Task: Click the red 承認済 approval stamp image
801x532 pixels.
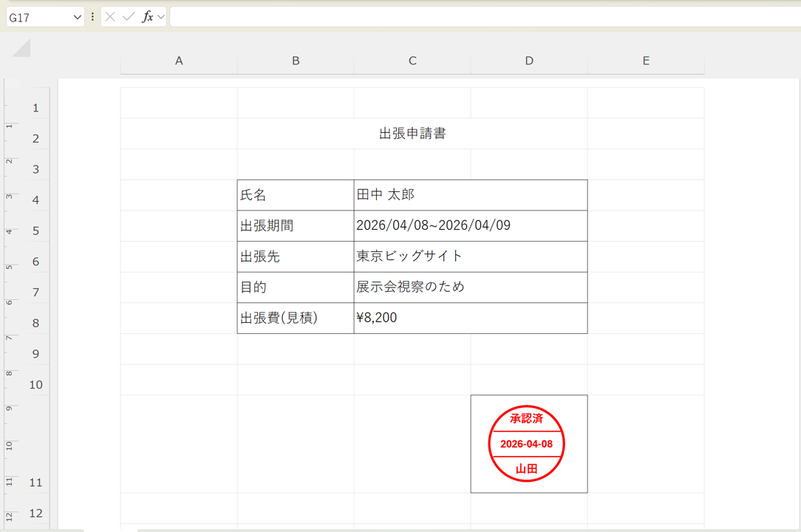Action: 527,443
